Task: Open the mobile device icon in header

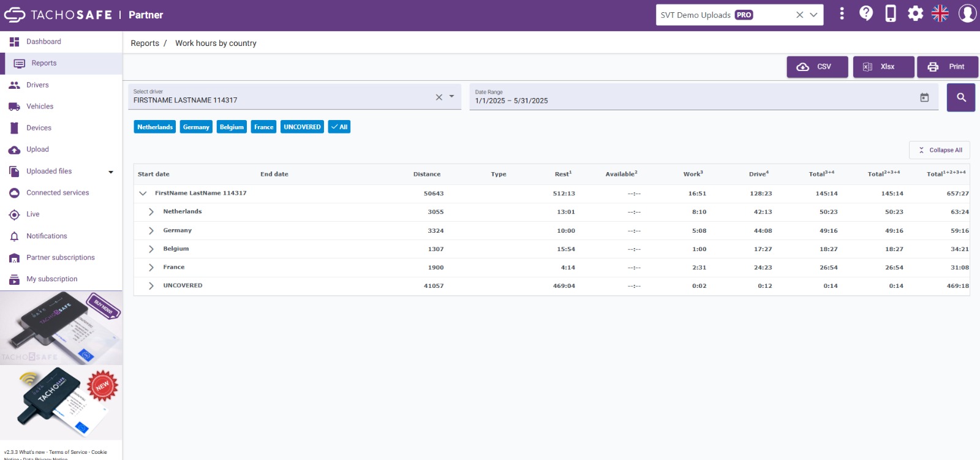Action: pos(891,13)
